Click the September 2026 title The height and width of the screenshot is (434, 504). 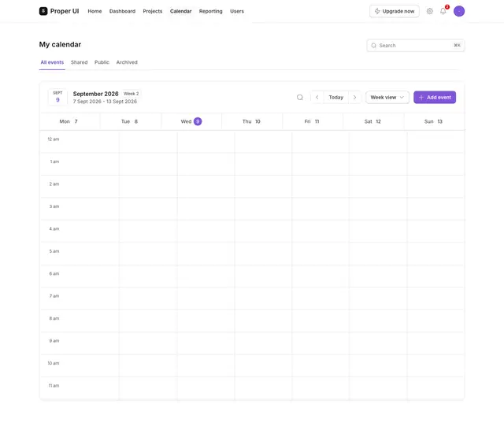(95, 94)
